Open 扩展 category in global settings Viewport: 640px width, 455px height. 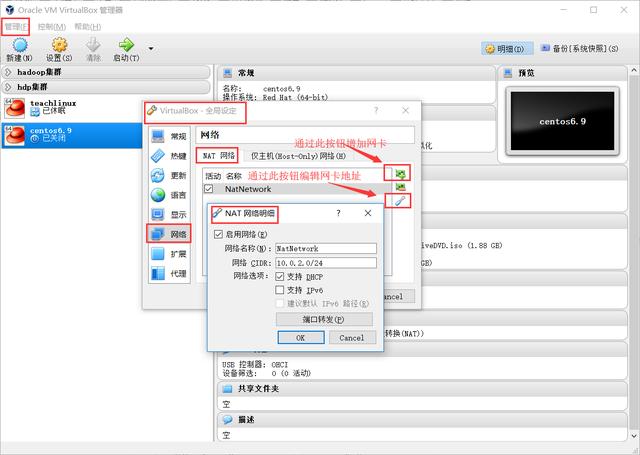pyautogui.click(x=169, y=254)
